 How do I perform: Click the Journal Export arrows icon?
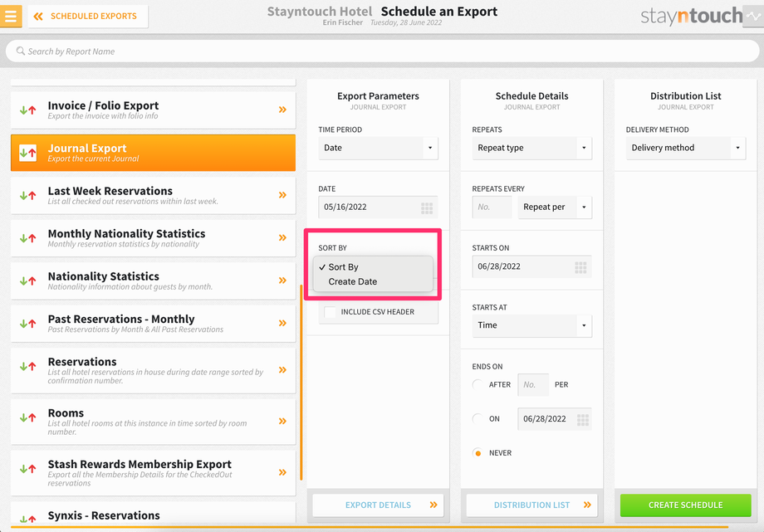[27, 153]
